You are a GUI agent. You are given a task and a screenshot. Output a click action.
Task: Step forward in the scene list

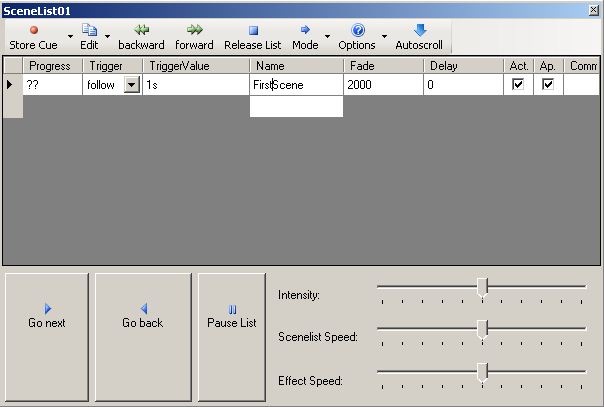[x=194, y=30]
